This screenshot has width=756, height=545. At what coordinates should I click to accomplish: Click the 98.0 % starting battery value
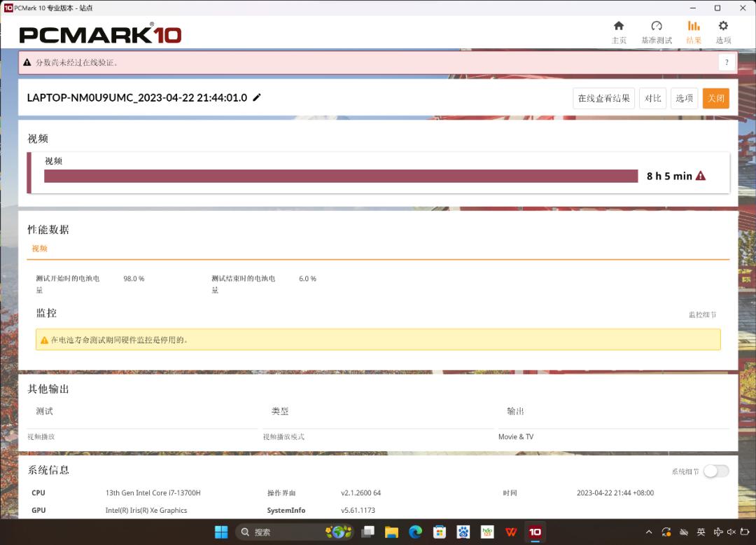134,279
